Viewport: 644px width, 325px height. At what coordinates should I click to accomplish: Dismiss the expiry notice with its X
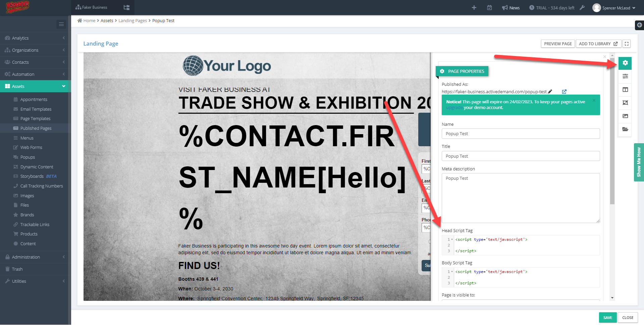coord(594,100)
